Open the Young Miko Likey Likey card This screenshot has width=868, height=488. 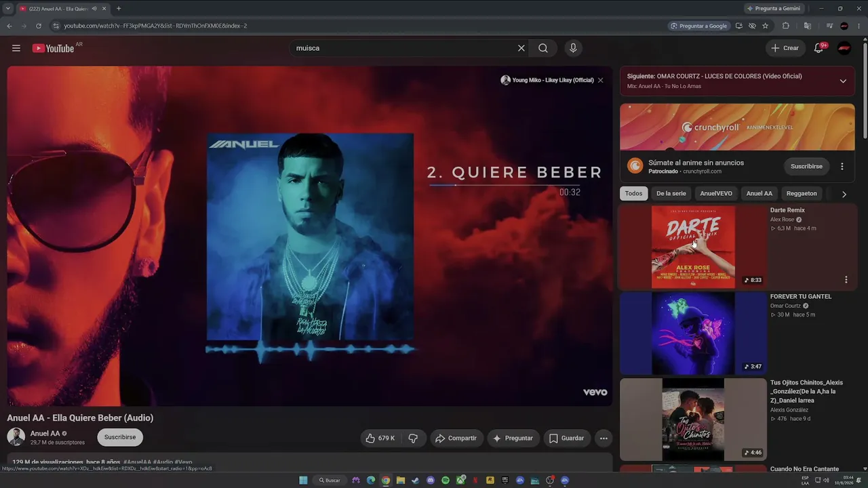click(x=547, y=80)
